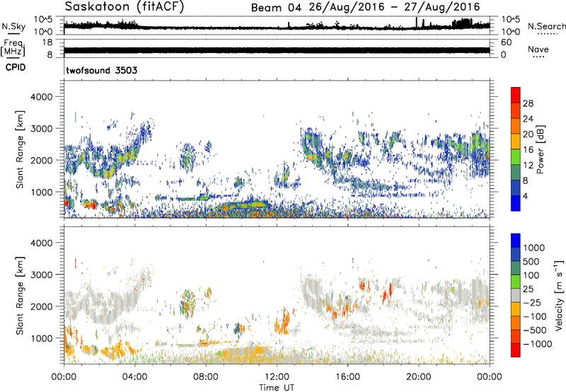Click the "Saskatoon (fitACF)" plot title
This screenshot has height=392, width=566.
(125, 6)
